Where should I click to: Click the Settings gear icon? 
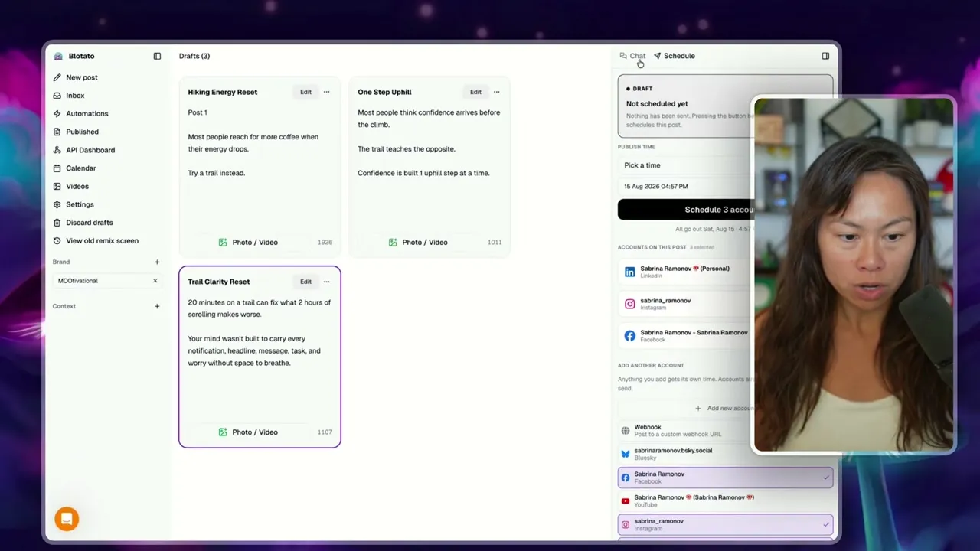[x=58, y=204]
